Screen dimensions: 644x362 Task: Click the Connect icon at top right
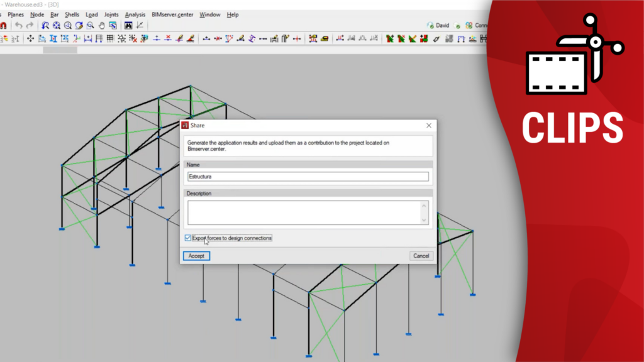point(469,26)
